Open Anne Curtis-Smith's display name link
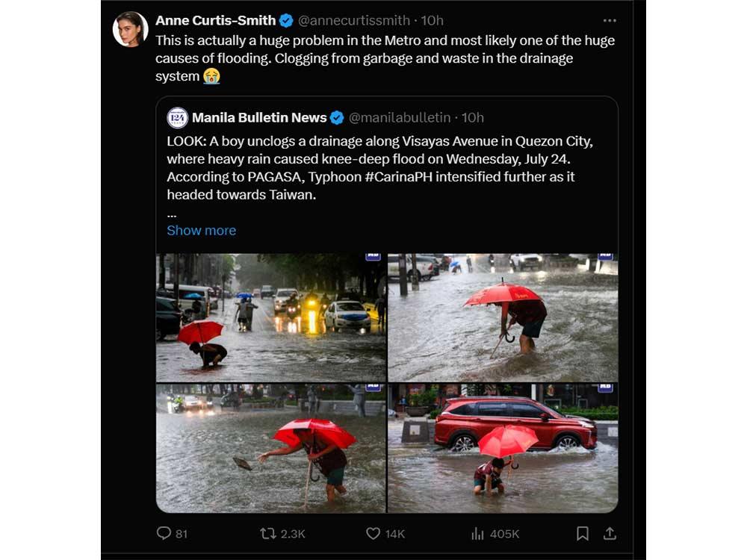Image resolution: width=747 pixels, height=560 pixels. (214, 20)
